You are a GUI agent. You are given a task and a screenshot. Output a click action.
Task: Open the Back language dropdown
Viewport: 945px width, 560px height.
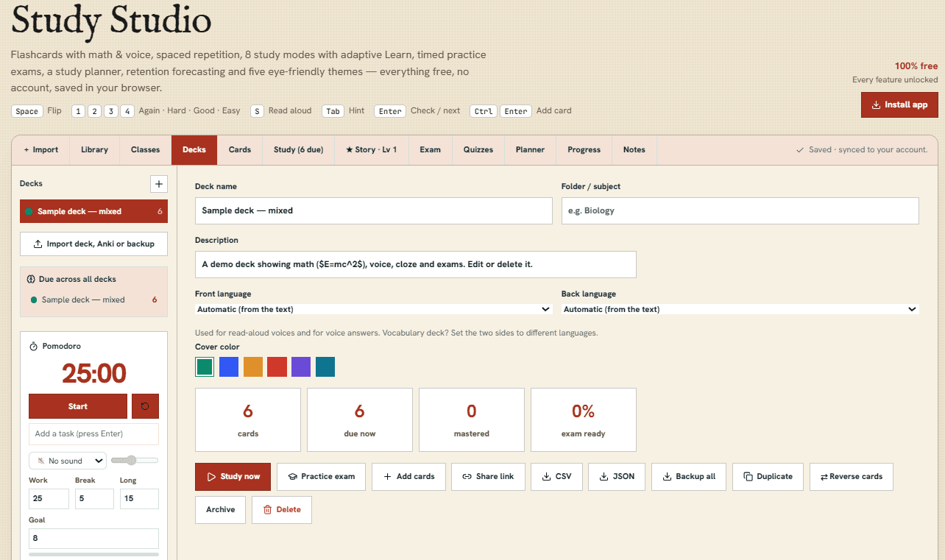click(740, 309)
